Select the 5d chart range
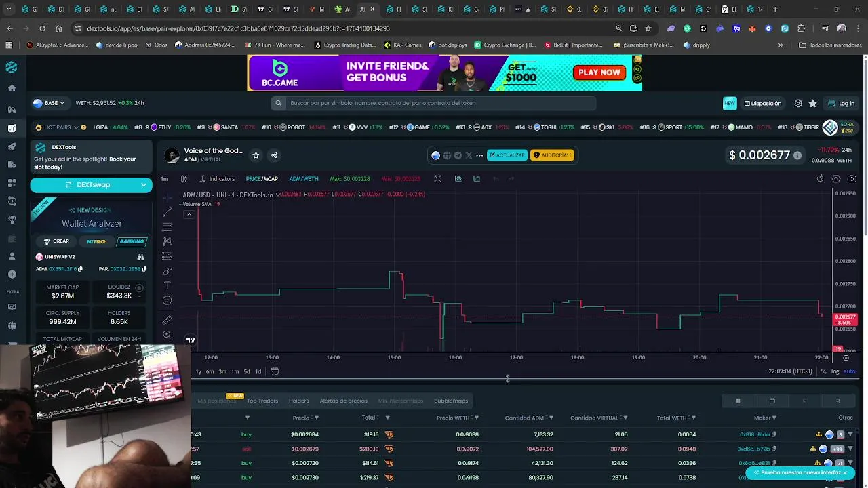 tap(247, 371)
